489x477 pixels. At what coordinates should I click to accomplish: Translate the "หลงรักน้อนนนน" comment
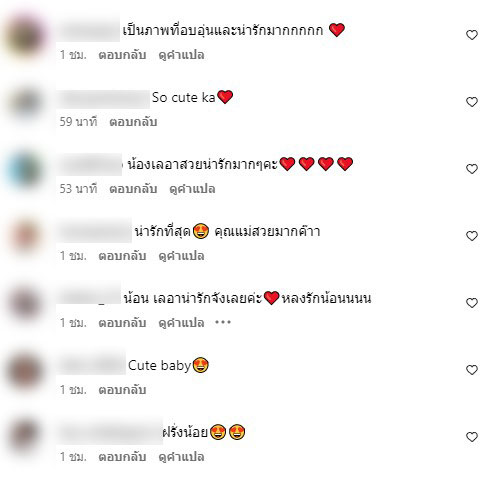click(181, 323)
